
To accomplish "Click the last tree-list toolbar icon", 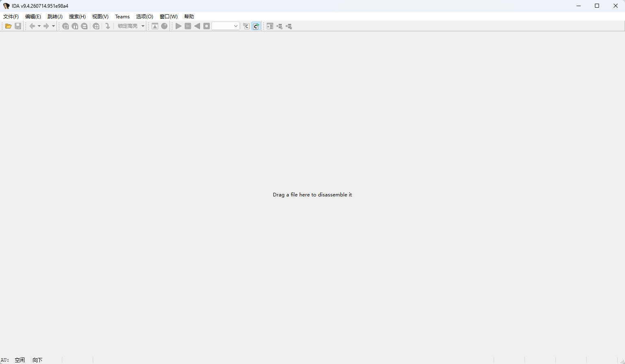I will click(289, 26).
